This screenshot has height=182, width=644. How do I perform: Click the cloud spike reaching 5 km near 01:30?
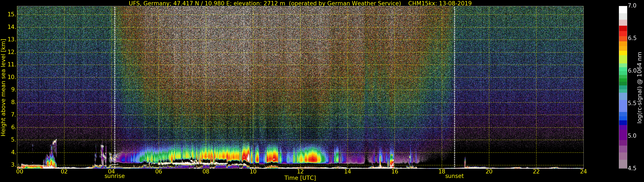[55, 143]
